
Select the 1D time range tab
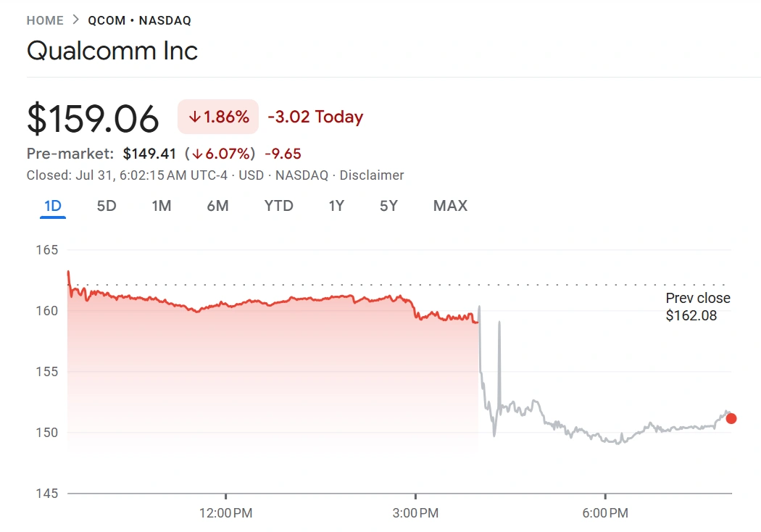pyautogui.click(x=53, y=206)
